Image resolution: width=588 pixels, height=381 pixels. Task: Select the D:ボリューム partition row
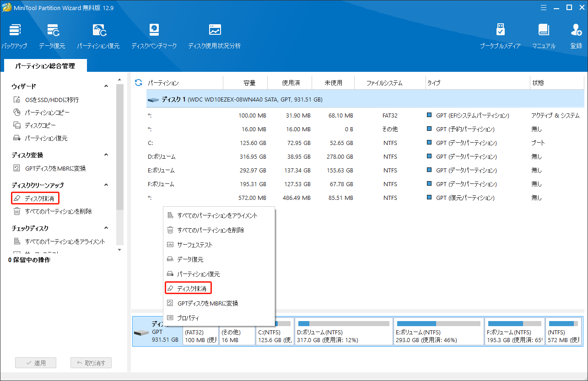click(x=365, y=156)
